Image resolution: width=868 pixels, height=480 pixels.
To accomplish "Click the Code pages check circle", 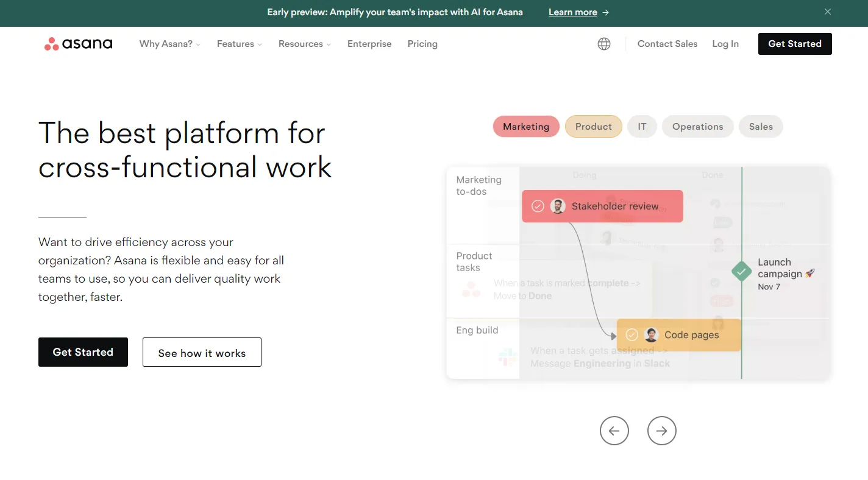I will [x=632, y=334].
